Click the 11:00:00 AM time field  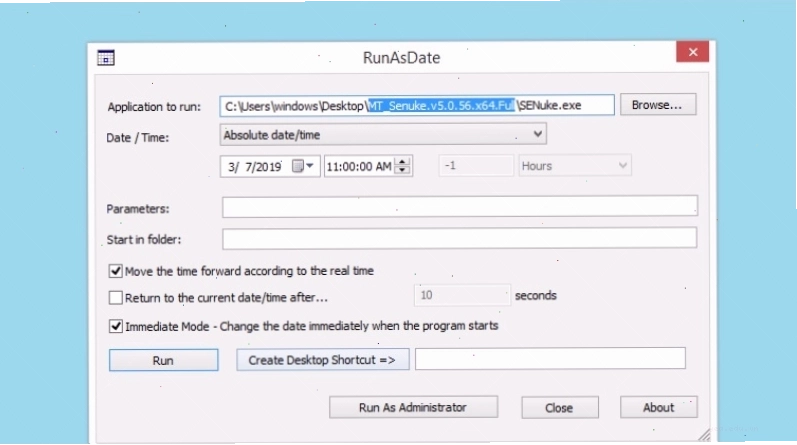pos(369,166)
